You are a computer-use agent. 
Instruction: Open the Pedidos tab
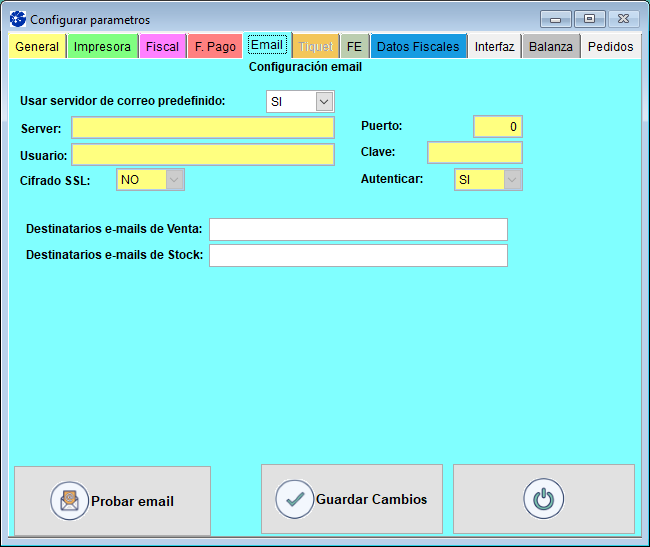point(610,46)
